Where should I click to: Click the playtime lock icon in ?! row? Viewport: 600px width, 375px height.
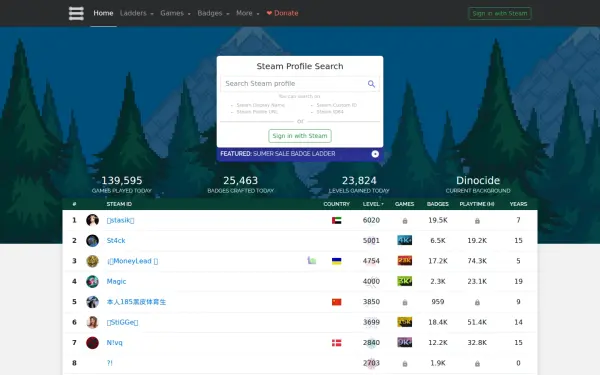click(x=477, y=364)
